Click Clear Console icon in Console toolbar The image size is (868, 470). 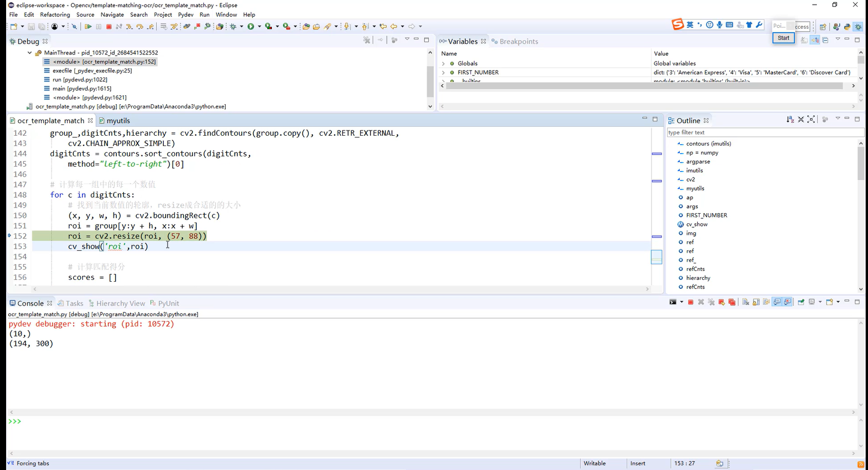745,302
